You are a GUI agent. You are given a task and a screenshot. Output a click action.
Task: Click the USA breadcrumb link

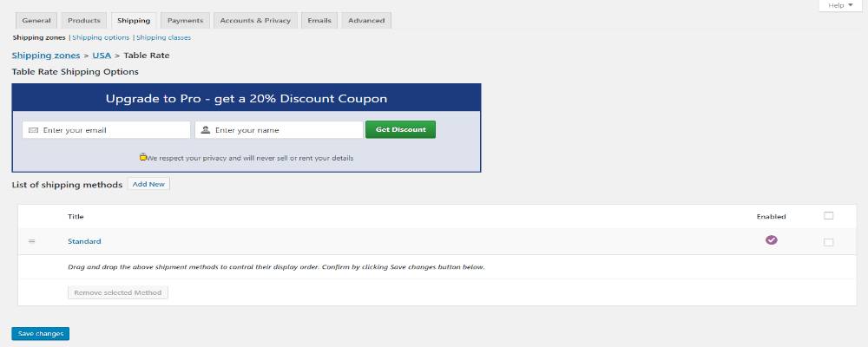coord(103,56)
